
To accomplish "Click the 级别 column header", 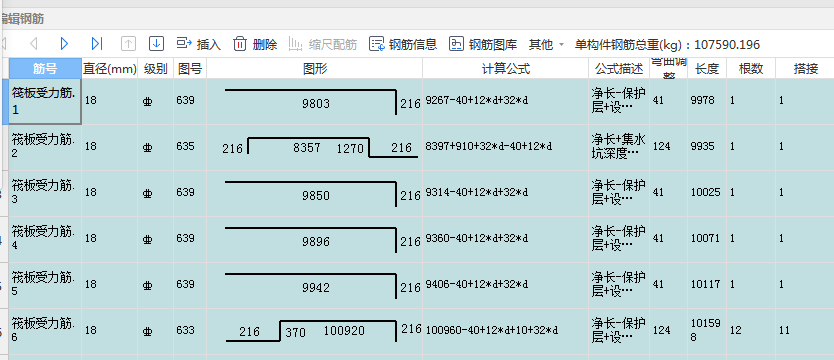I will click(x=155, y=69).
